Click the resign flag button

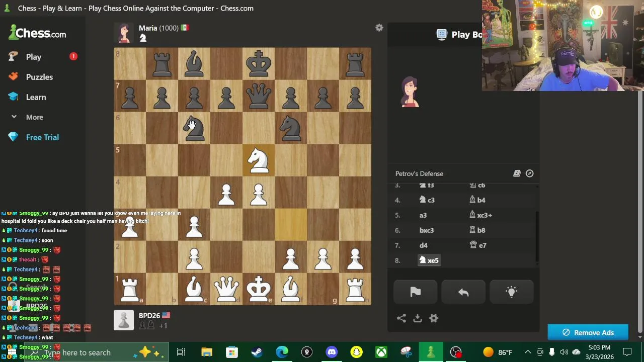(x=415, y=292)
